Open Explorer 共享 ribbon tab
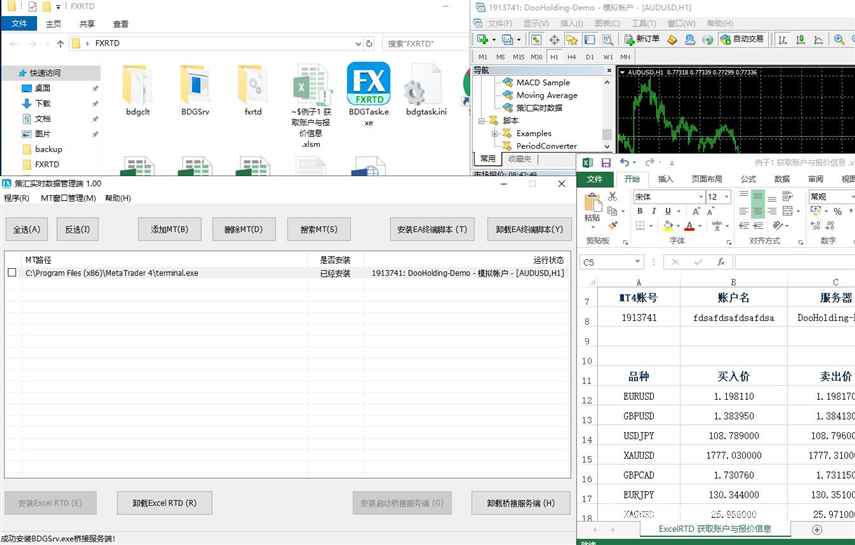 (87, 24)
